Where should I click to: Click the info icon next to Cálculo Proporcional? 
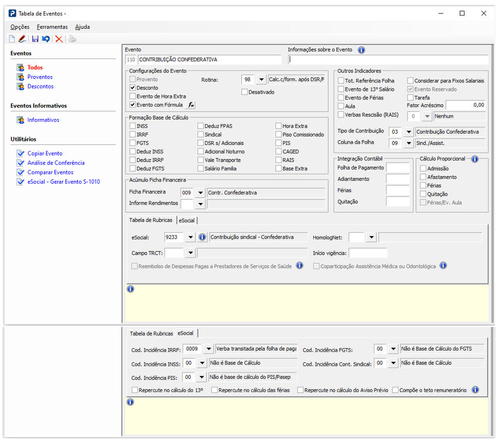coord(475,159)
